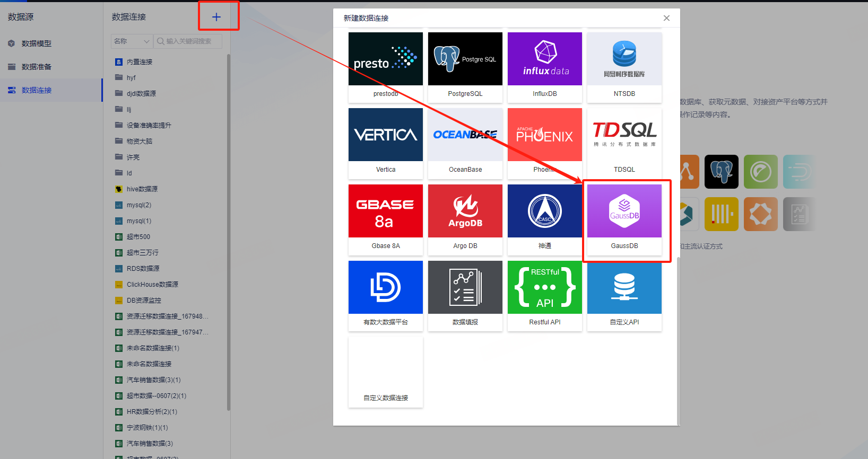Click the 自定义数据连接 tile

pyautogui.click(x=385, y=371)
